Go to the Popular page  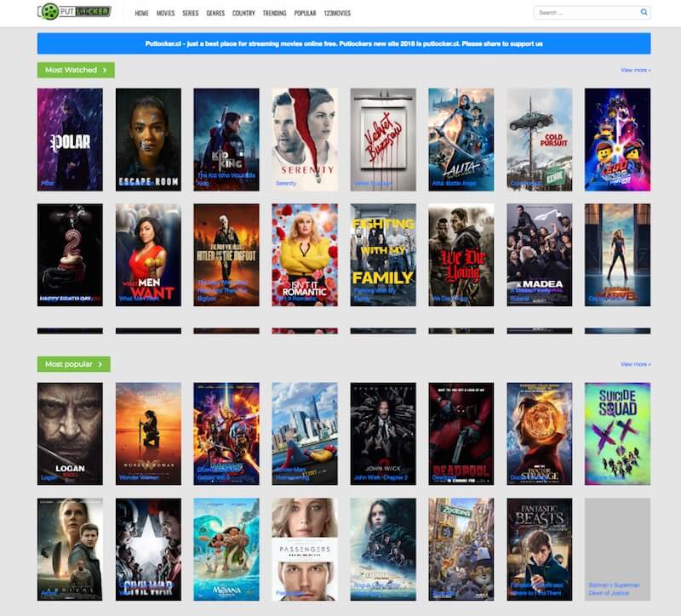tap(305, 13)
